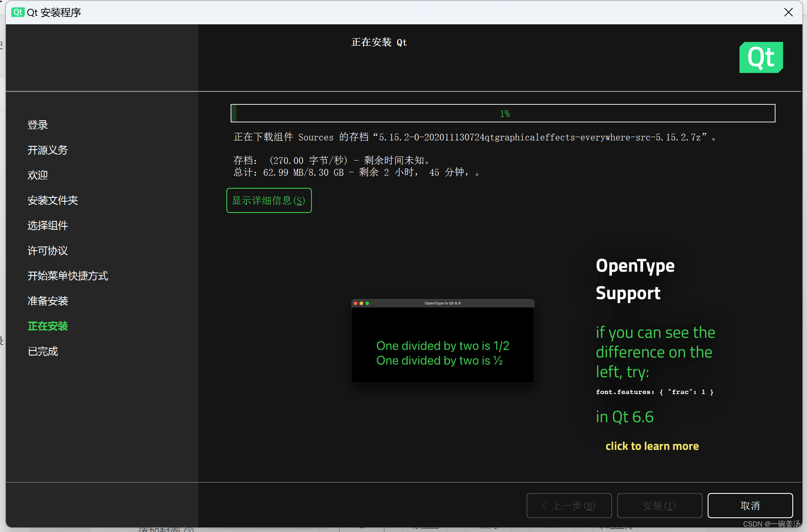Click the large green Qt logo
Viewport: 807px width, 532px height.
click(x=761, y=57)
